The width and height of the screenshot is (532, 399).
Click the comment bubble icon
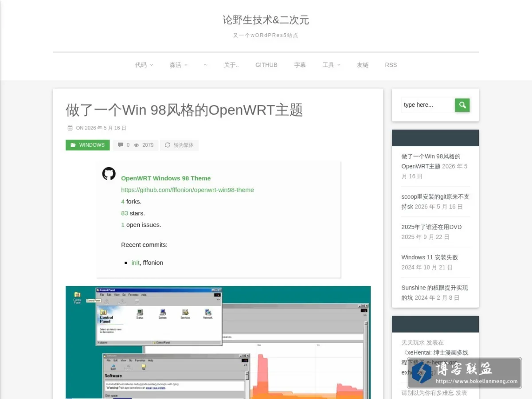(x=121, y=145)
